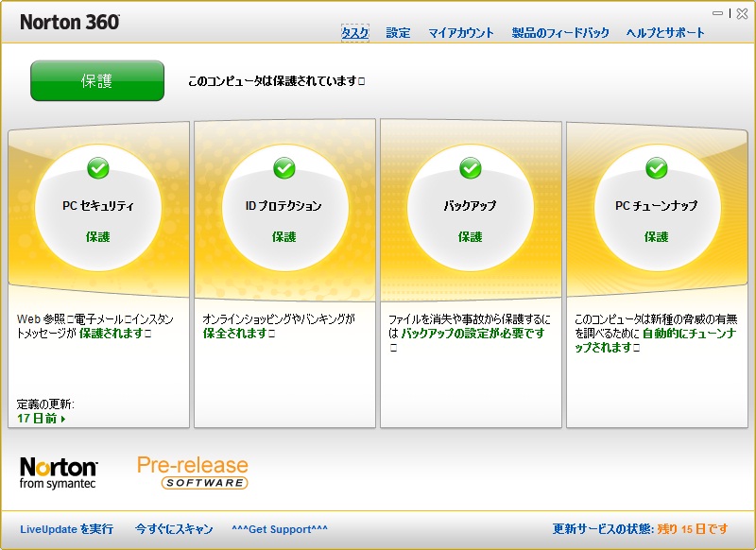Click 保護 status under ID プロテクション
The width and height of the screenshot is (756, 550).
(x=284, y=237)
